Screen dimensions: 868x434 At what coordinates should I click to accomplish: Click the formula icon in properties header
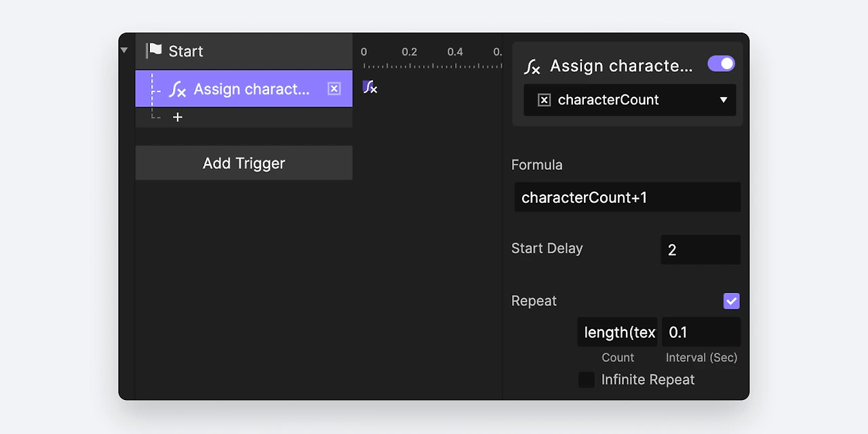pos(532,66)
